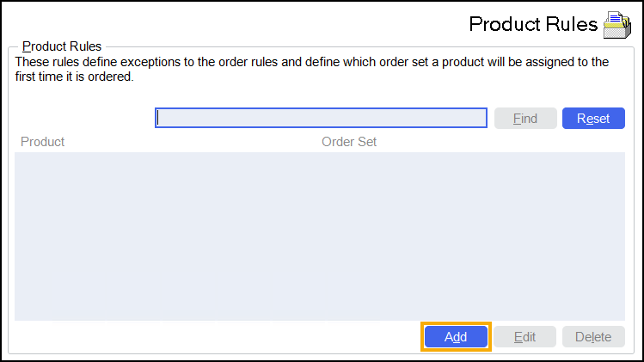Sort by the Order Set column header
Viewport: 644px width, 362px height.
349,142
